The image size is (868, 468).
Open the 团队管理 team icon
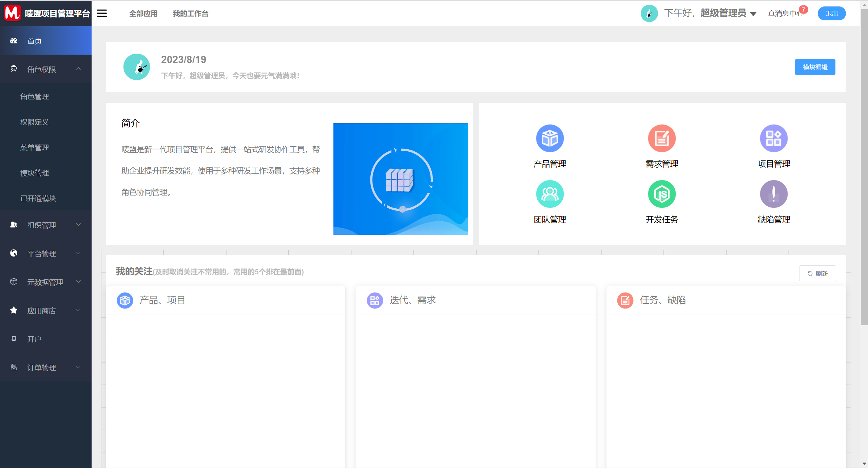pos(549,194)
